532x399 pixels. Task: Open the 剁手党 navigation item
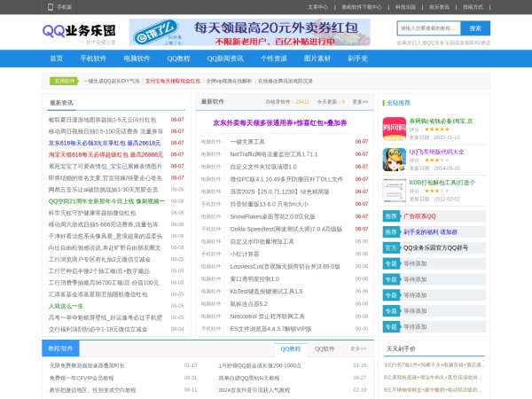click(x=357, y=59)
